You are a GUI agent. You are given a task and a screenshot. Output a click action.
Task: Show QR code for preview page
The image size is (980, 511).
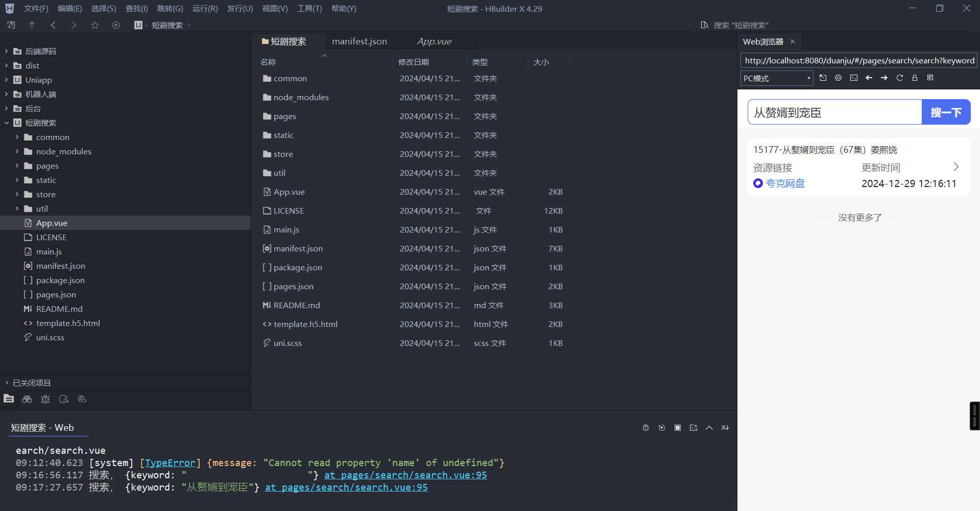[x=930, y=78]
